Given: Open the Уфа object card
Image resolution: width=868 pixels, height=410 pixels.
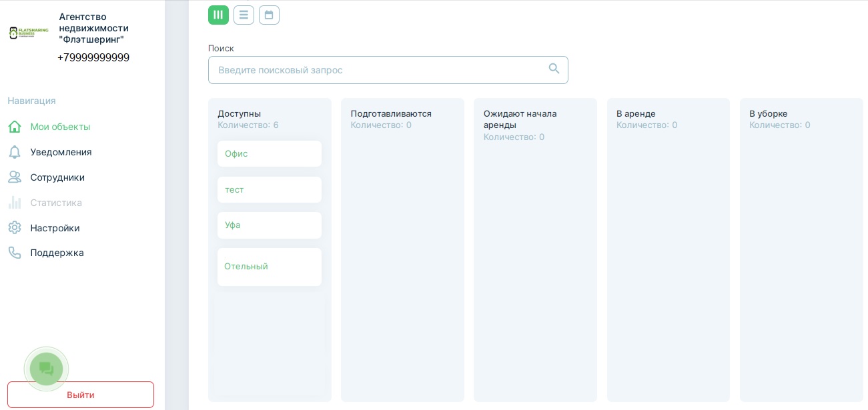Looking at the screenshot, I should click(x=269, y=225).
